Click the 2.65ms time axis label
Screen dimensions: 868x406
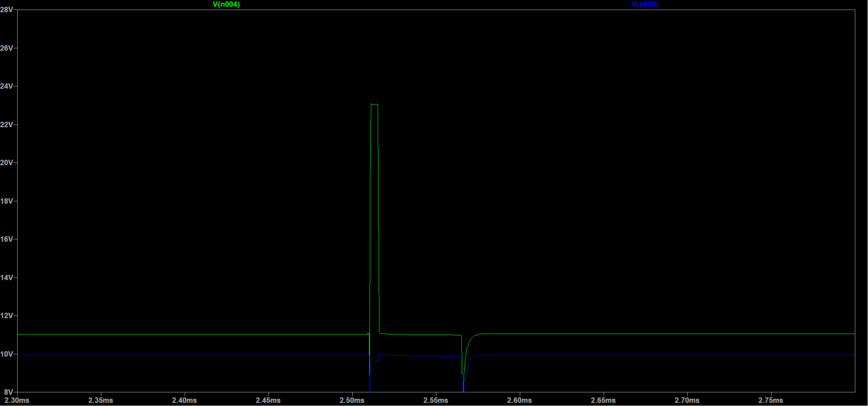(603, 401)
